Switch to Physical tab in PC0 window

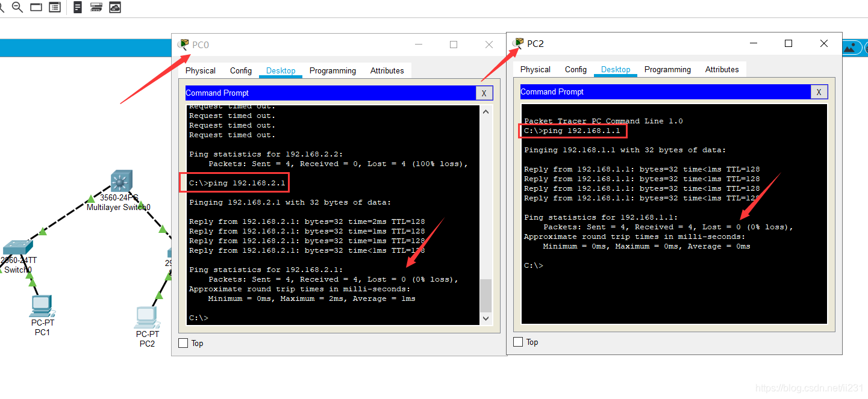201,70
